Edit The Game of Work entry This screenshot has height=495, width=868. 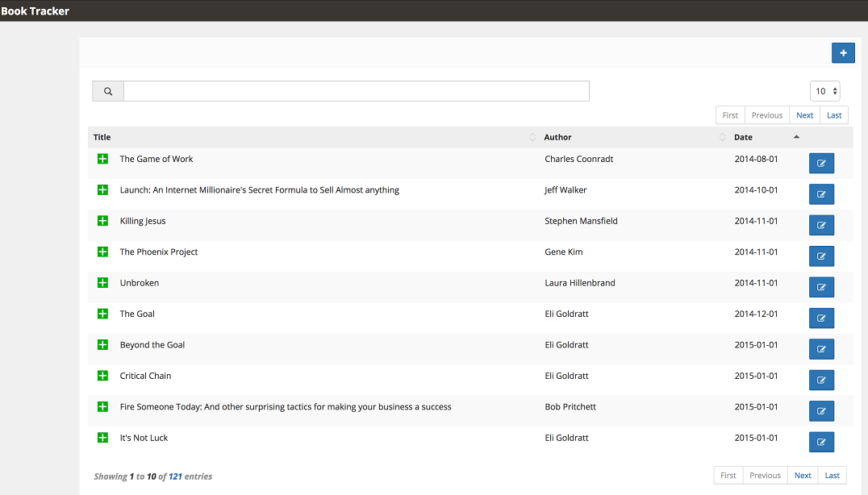point(821,163)
